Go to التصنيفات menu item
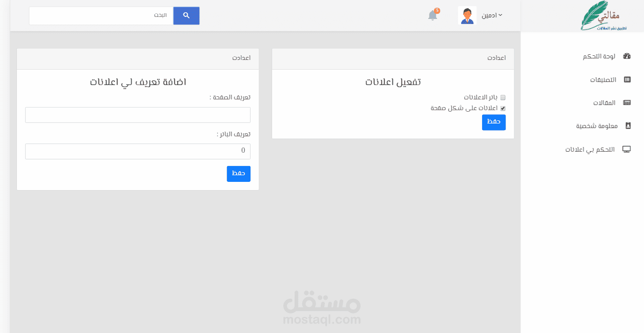Viewport: 644px width, 333px height. [603, 79]
